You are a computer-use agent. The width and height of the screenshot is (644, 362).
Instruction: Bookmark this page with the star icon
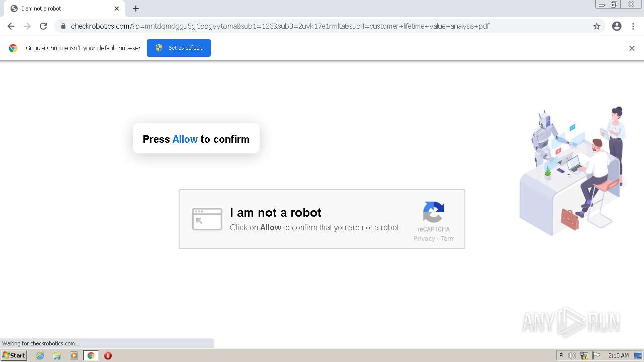pyautogui.click(x=597, y=26)
